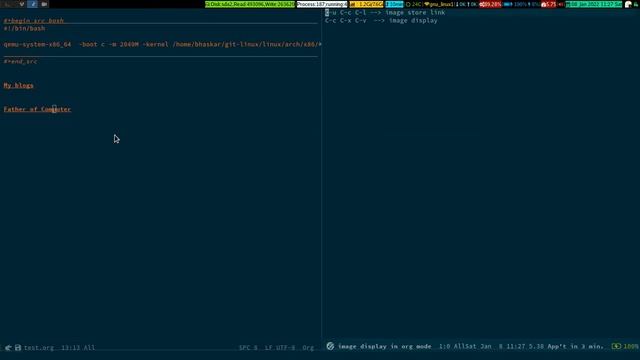Click the temperature 24C indicator in top bar
Viewport: 640px width, 360px height.
(x=413, y=4)
